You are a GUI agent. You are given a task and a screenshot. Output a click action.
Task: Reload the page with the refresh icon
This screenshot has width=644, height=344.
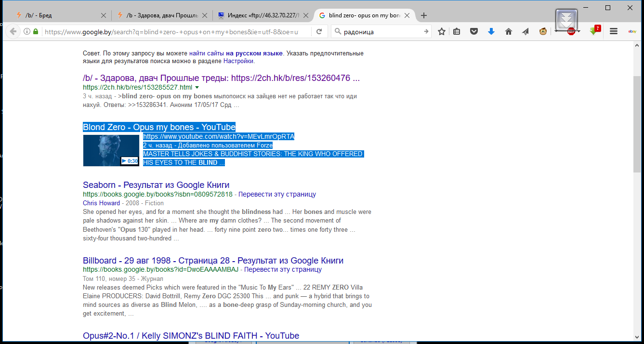[x=319, y=32]
